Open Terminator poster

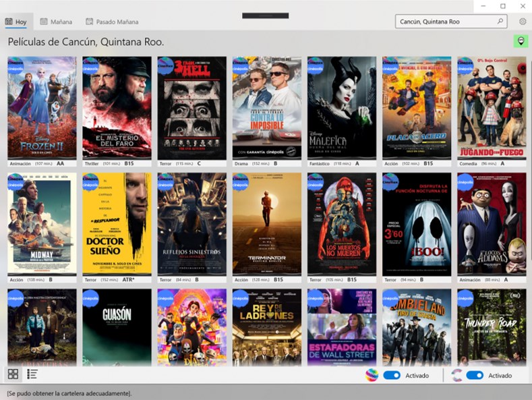point(267,224)
